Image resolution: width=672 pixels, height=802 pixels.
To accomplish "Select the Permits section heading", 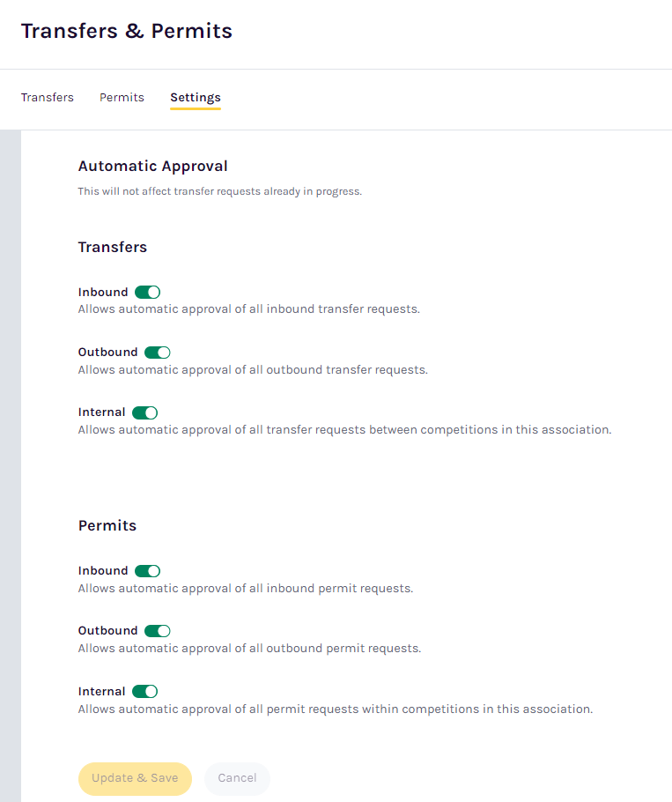I will coord(107,526).
